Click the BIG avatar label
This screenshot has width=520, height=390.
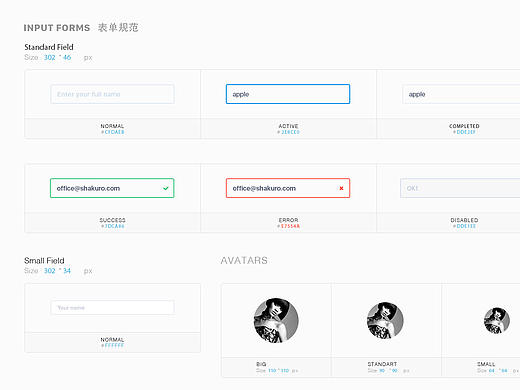[261, 364]
